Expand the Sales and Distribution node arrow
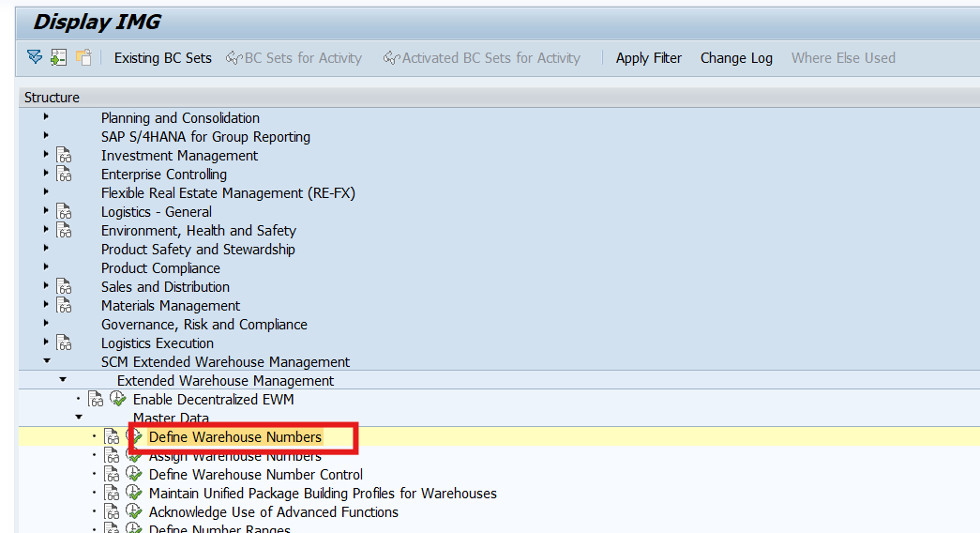The image size is (980, 533). (46, 285)
